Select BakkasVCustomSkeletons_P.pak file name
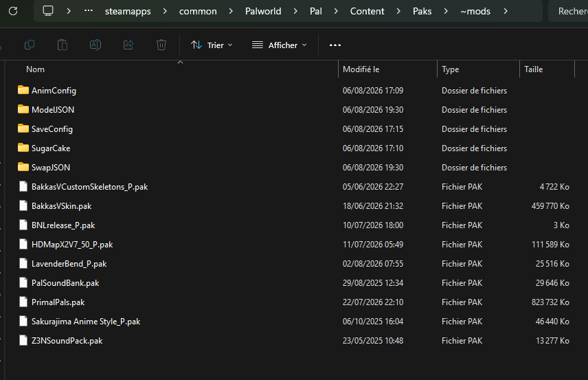This screenshot has height=380, width=588. [89, 187]
